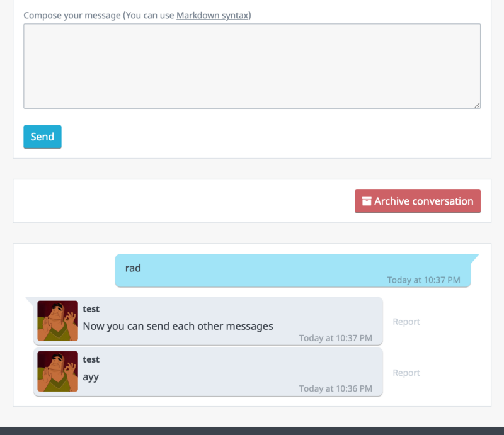
Task: Click the 'ayy' message text
Action: click(91, 377)
